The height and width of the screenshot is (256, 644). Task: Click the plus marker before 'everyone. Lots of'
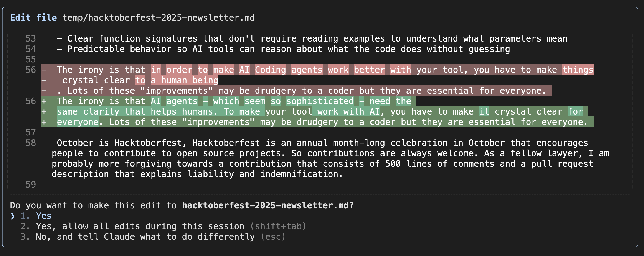tap(44, 122)
